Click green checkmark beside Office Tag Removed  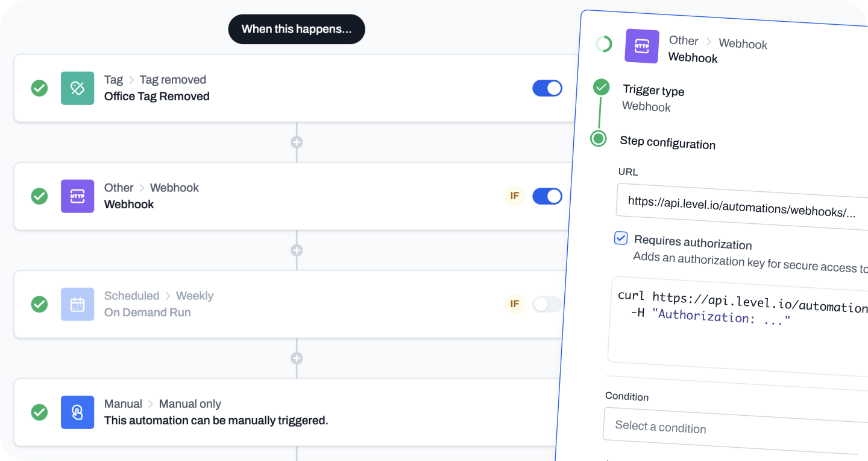coord(39,88)
